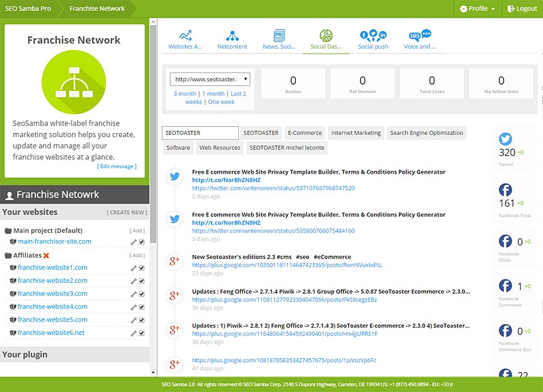The width and height of the screenshot is (543, 392).
Task: Open the http://t.co/NorBhZN8HZ link in first tweet
Action: pos(226,180)
